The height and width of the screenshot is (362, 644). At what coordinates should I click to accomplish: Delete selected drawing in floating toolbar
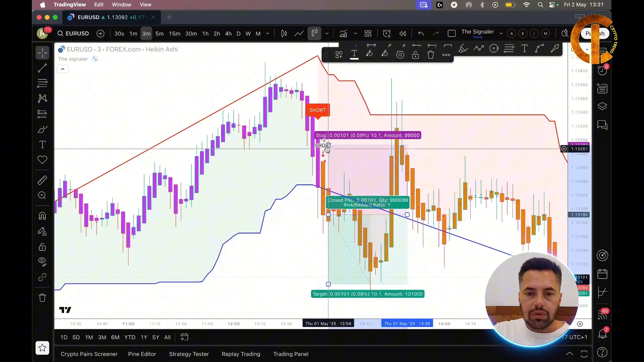[431, 55]
